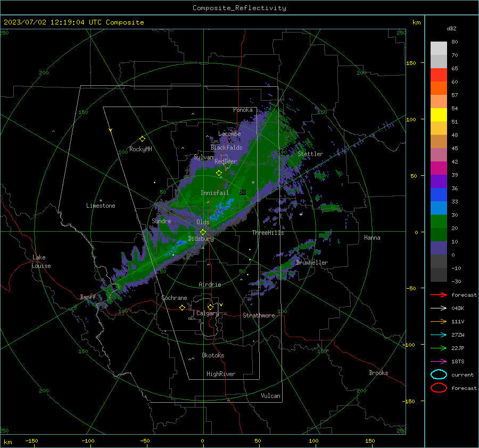Click the Sylvan label on map
This screenshot has width=479, height=448.
pyautogui.click(x=203, y=157)
